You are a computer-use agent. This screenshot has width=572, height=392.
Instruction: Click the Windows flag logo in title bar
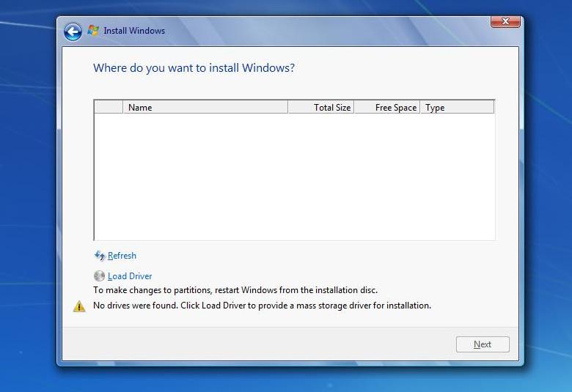point(93,31)
